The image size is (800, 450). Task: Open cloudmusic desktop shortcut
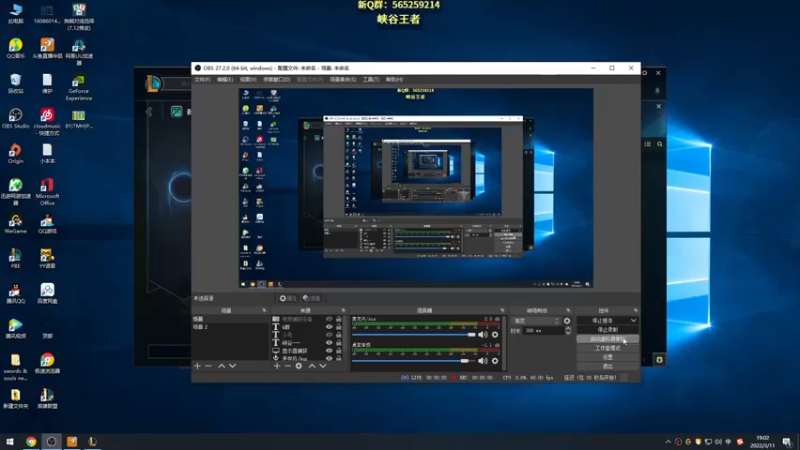coord(47,122)
